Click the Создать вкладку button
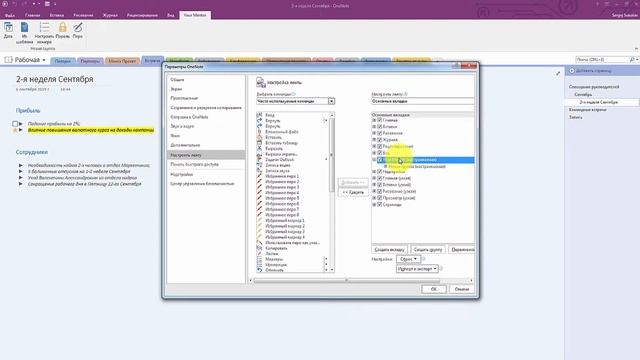Image resolution: width=640 pixels, height=360 pixels. [389, 249]
